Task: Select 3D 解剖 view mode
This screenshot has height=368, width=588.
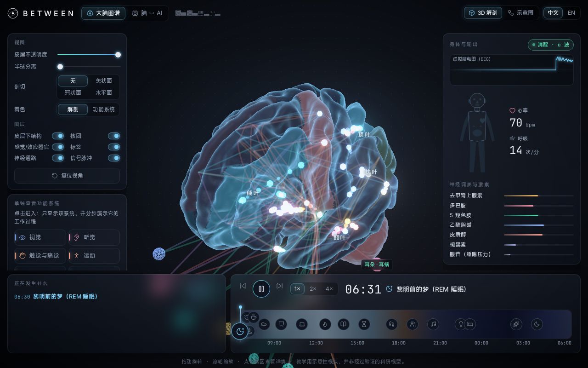Action: [483, 13]
